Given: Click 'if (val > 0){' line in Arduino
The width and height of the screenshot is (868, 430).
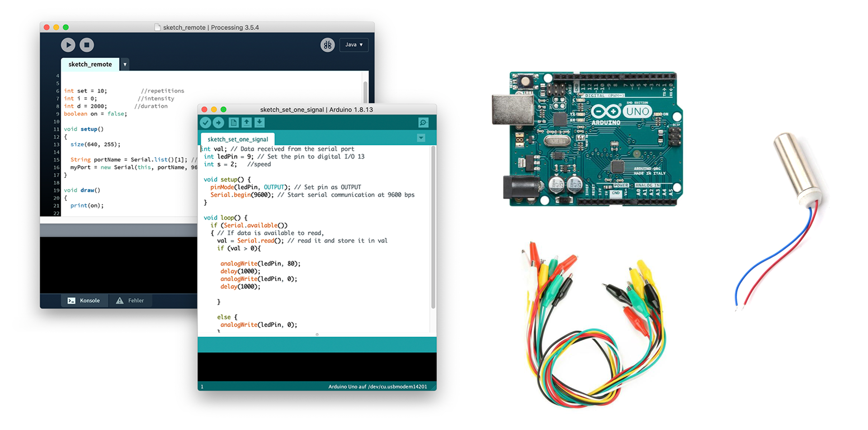Looking at the screenshot, I should (x=239, y=248).
